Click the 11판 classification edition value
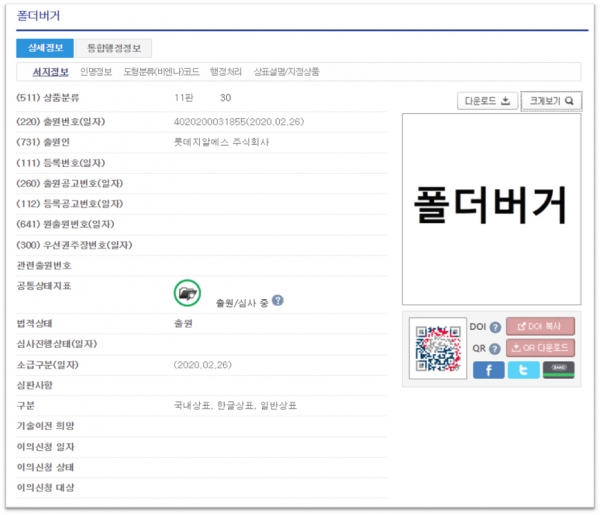The height and width of the screenshot is (515, 600). click(184, 98)
